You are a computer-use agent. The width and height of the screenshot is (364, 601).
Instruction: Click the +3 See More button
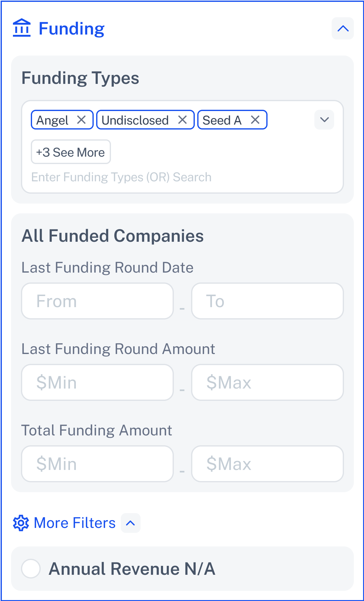tap(71, 152)
